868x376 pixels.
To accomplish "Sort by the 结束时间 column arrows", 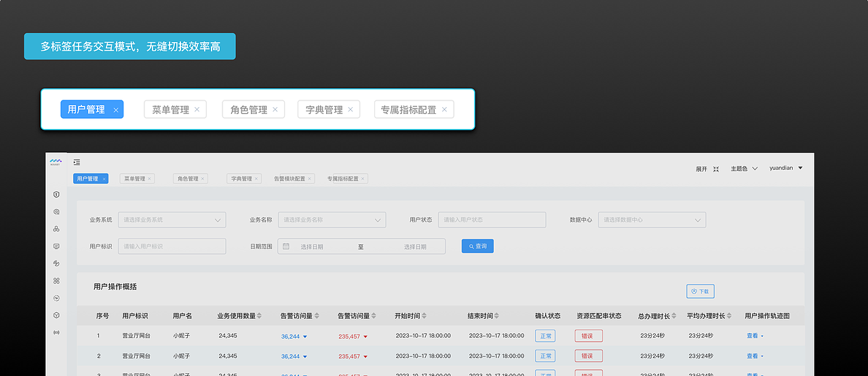I will (x=496, y=316).
